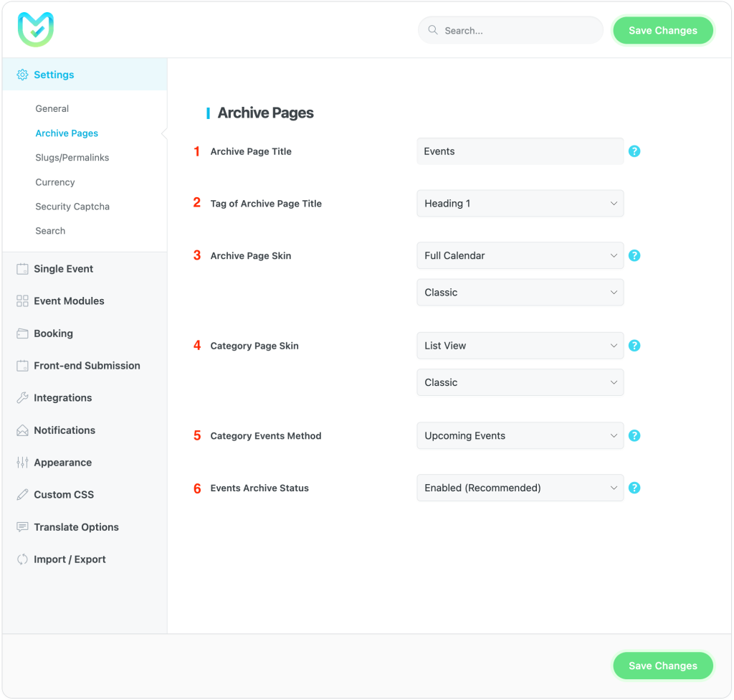Click the bottom Save Changes button
Screen dimensions: 734x700
click(x=662, y=666)
